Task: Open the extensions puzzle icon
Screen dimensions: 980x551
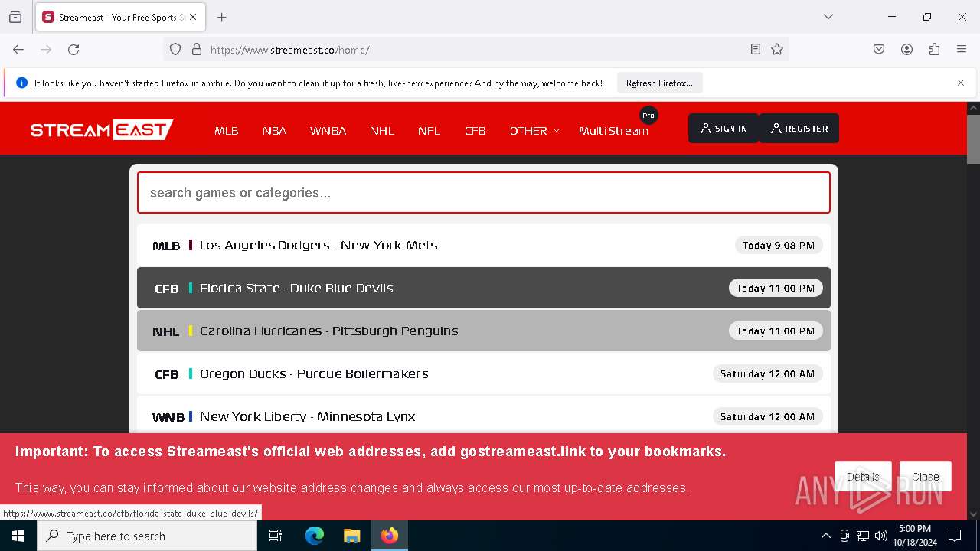Action: [934, 50]
